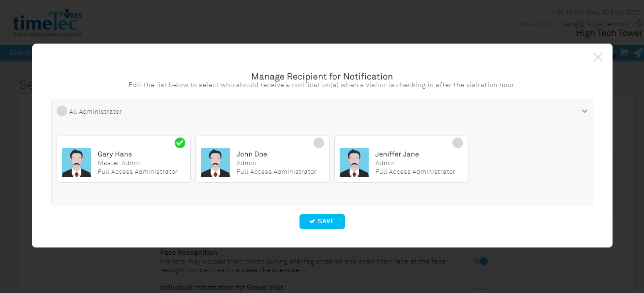
Task: Click the Gary Hans name text
Action: pos(115,154)
